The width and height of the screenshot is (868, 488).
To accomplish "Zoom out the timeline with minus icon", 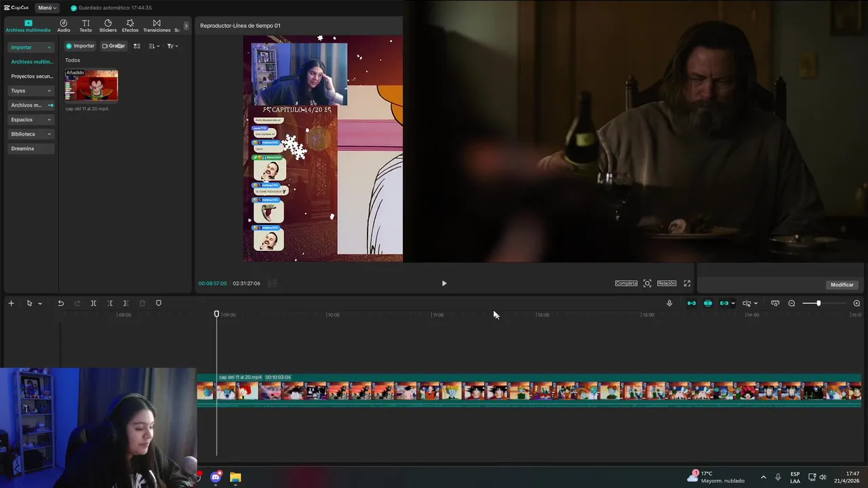I will click(x=791, y=303).
